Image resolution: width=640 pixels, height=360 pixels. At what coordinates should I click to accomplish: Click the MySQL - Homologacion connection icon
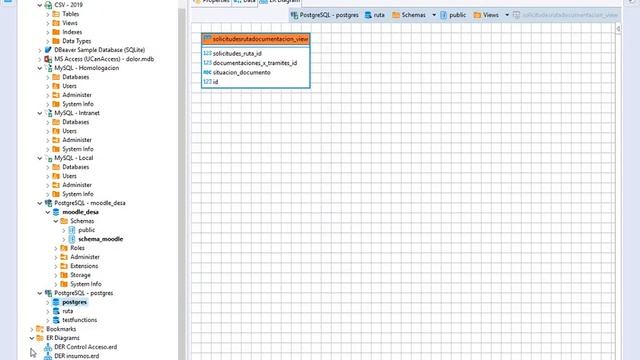click(48, 68)
